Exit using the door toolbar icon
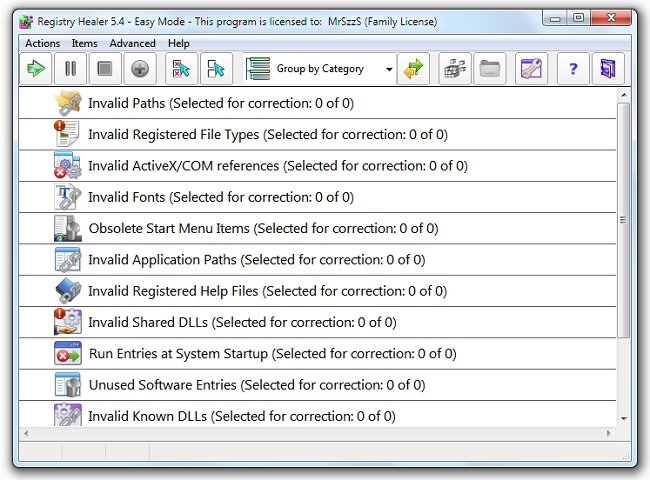Screen dimensions: 650x480 click(x=608, y=68)
